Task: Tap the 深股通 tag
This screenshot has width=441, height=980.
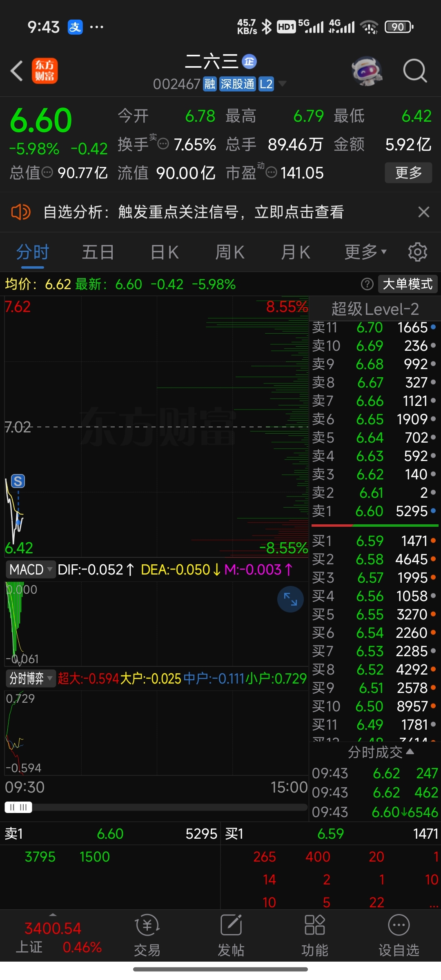Action: 237,84
